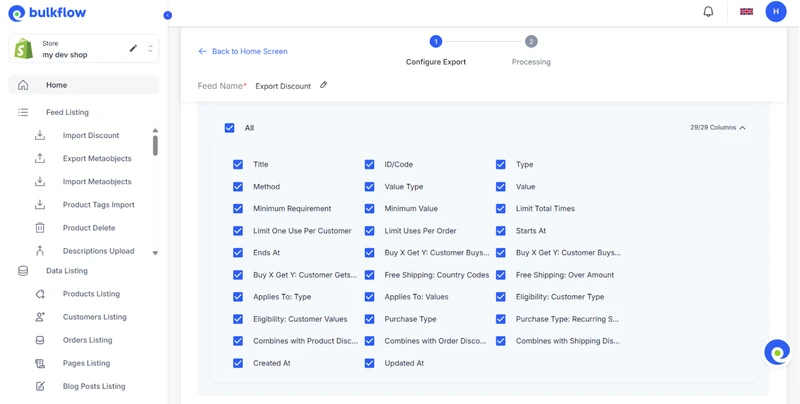Disable the Value Type checkbox

(x=369, y=187)
